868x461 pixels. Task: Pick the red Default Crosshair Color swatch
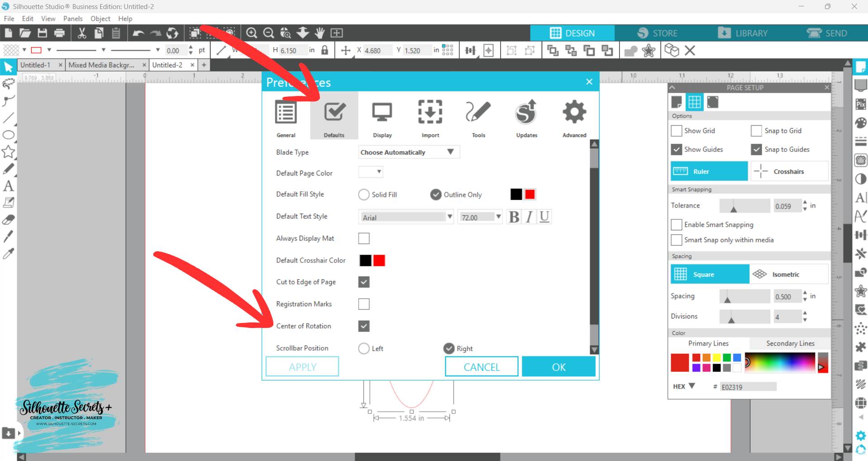click(379, 261)
